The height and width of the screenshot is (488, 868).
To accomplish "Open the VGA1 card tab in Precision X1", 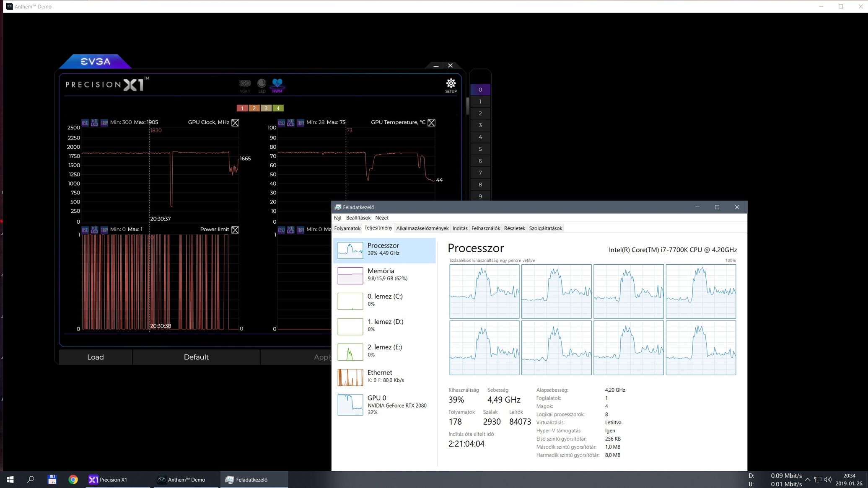I will tap(245, 86).
